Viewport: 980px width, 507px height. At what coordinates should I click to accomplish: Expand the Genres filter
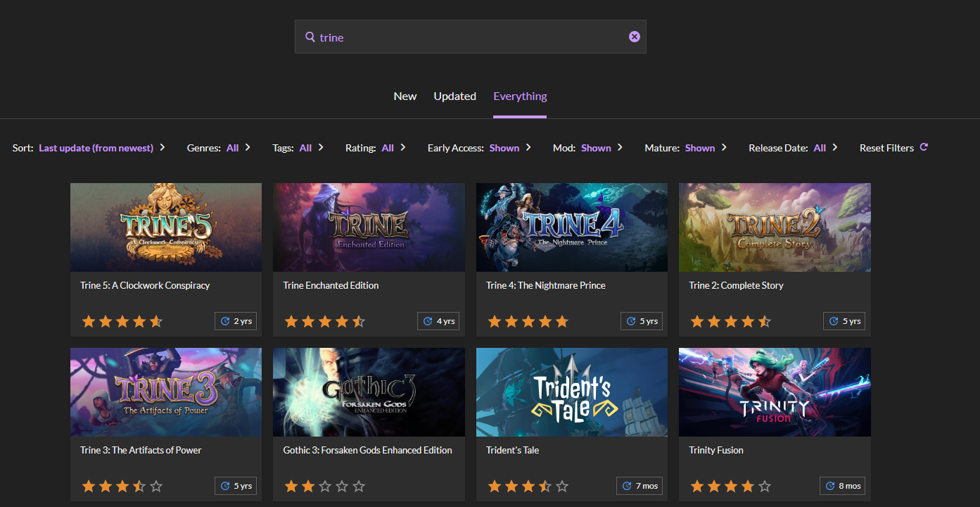pos(220,148)
